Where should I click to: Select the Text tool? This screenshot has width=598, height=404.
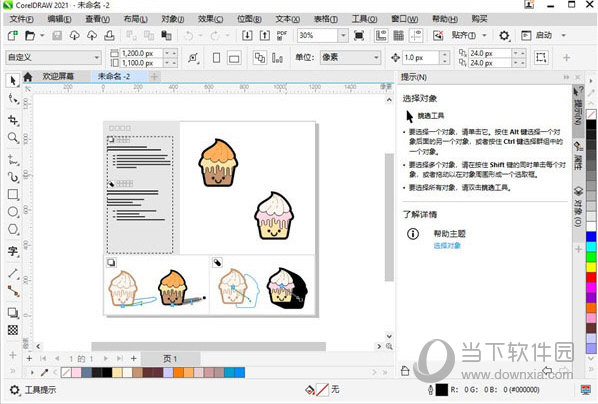pyautogui.click(x=13, y=251)
